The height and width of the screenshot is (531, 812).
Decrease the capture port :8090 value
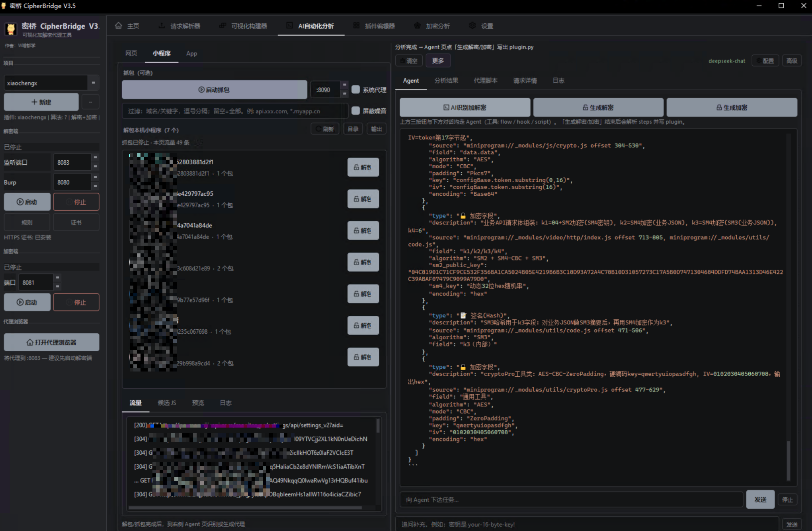(345, 93)
